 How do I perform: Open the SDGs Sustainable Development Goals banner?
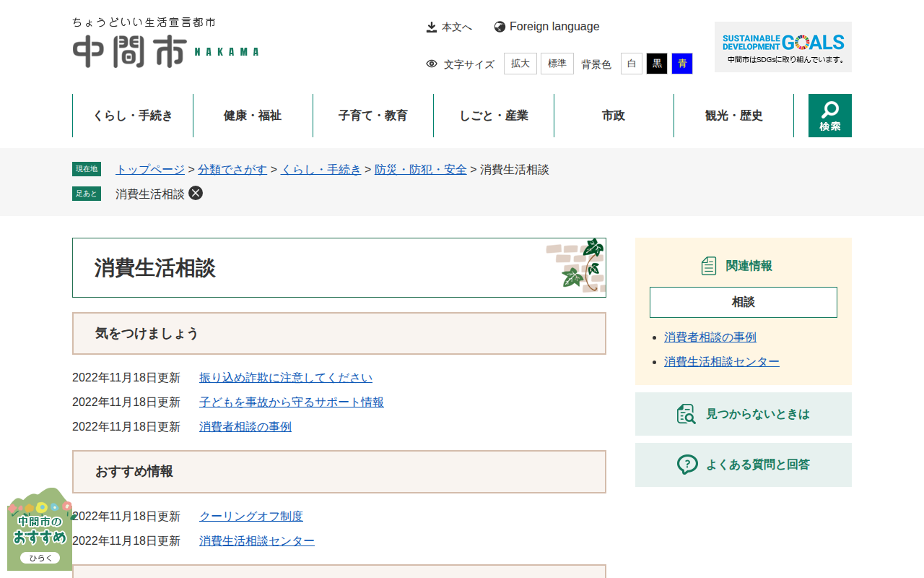point(783,47)
